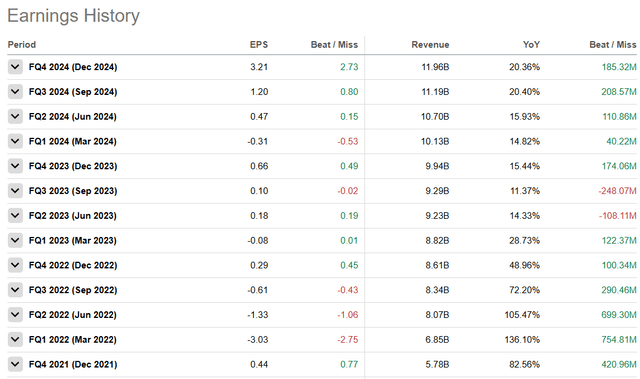Screen dimensions: 640x379
Task: Show details for FQ2 2022 (Jun 2022)
Action: [x=15, y=315]
